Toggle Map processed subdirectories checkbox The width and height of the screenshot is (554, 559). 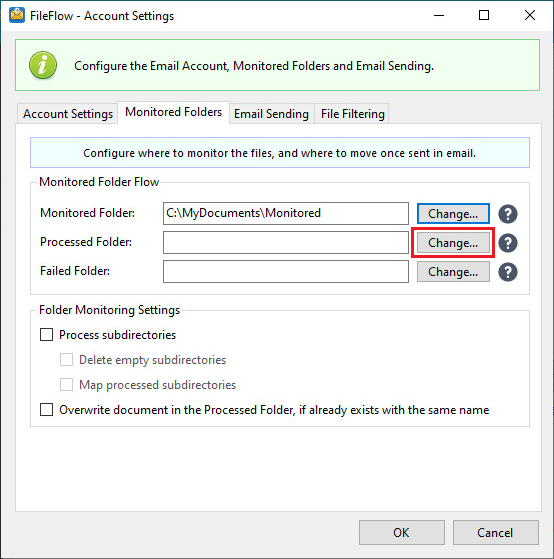(66, 385)
